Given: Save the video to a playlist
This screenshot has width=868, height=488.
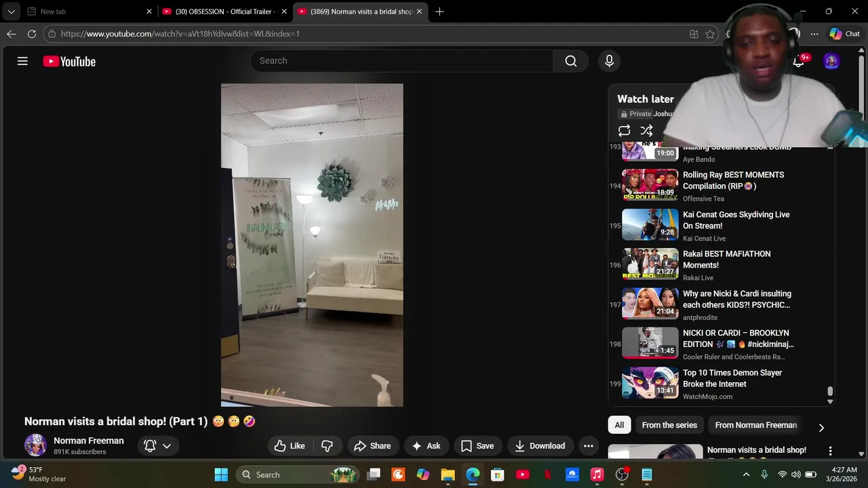Looking at the screenshot, I should pyautogui.click(x=477, y=446).
